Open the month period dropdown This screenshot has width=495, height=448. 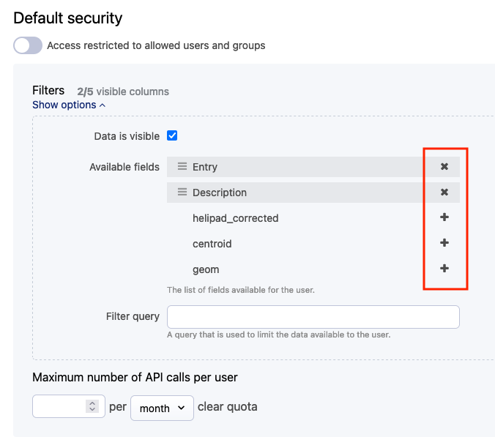coord(162,408)
